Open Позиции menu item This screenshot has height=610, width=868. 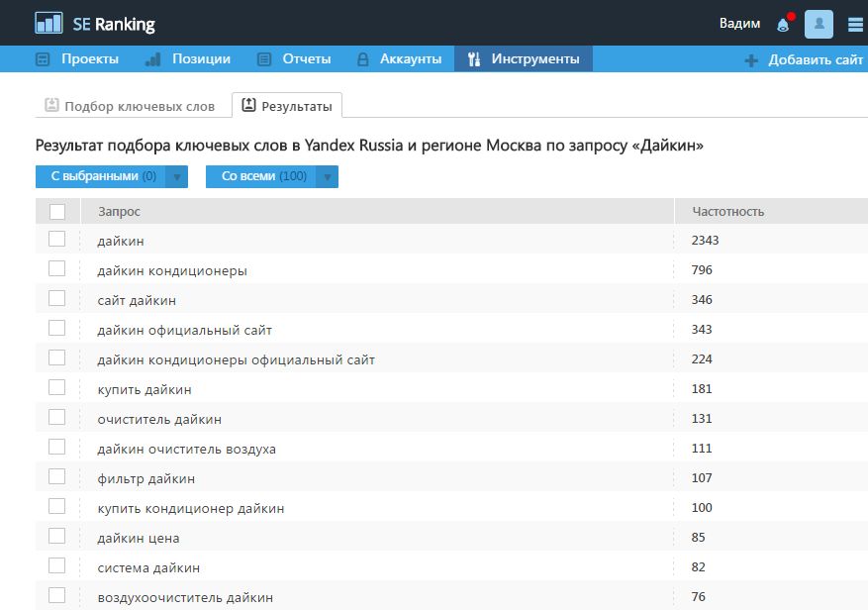(x=201, y=58)
